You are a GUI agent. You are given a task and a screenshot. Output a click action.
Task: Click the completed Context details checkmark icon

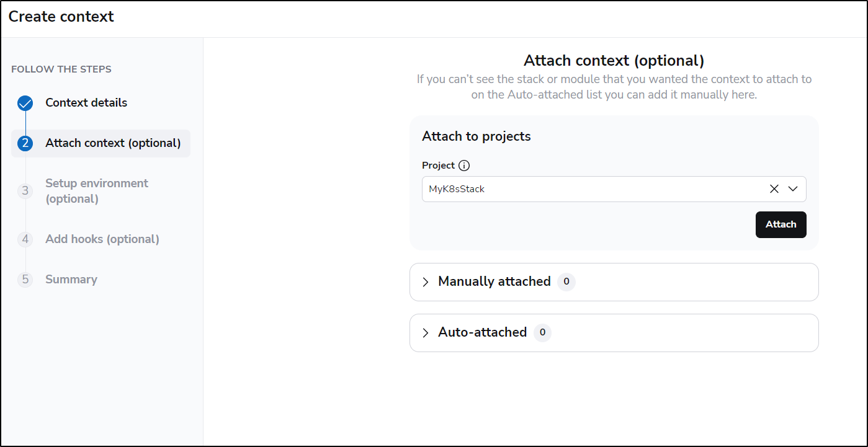tap(25, 104)
